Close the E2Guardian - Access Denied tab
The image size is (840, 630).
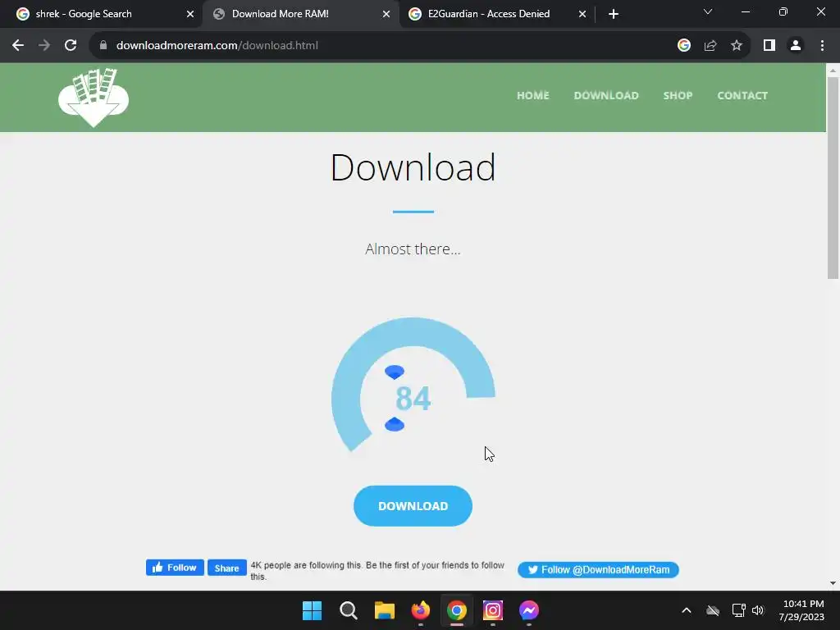pos(582,14)
